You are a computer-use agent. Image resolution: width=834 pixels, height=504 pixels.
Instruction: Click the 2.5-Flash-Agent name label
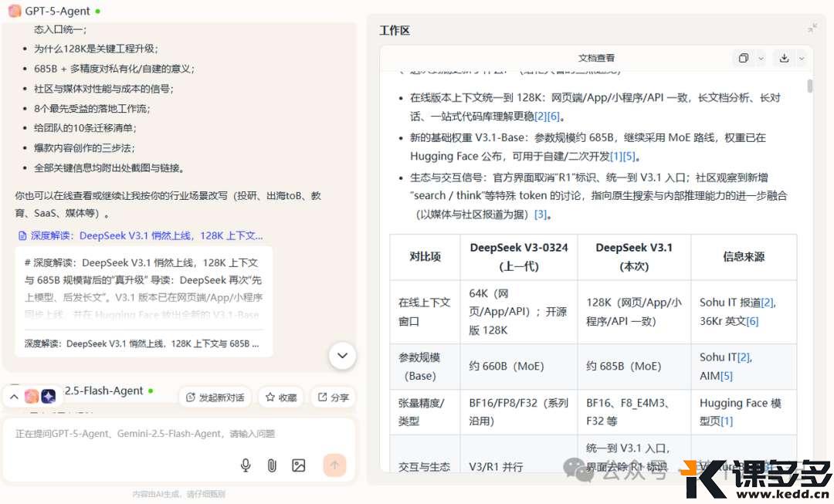click(x=103, y=391)
